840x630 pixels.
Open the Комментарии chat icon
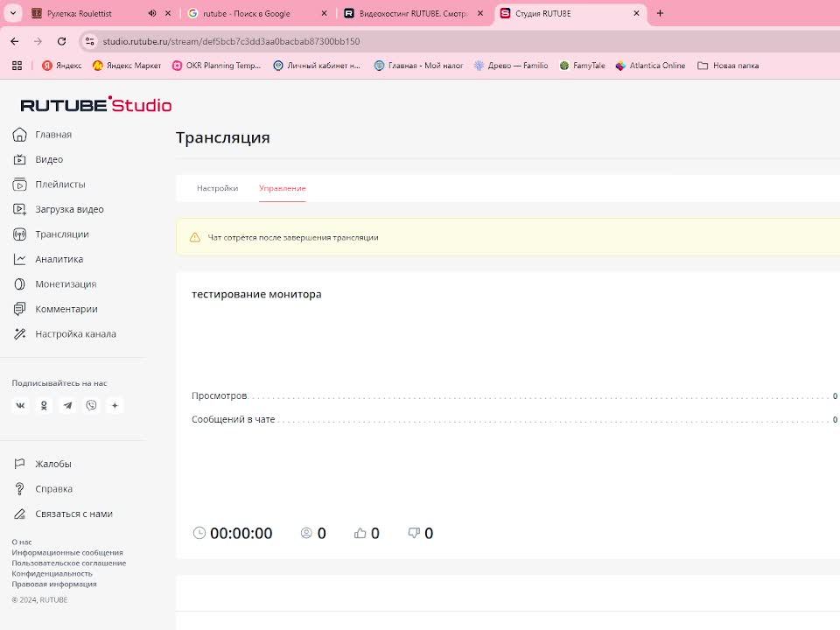19,309
